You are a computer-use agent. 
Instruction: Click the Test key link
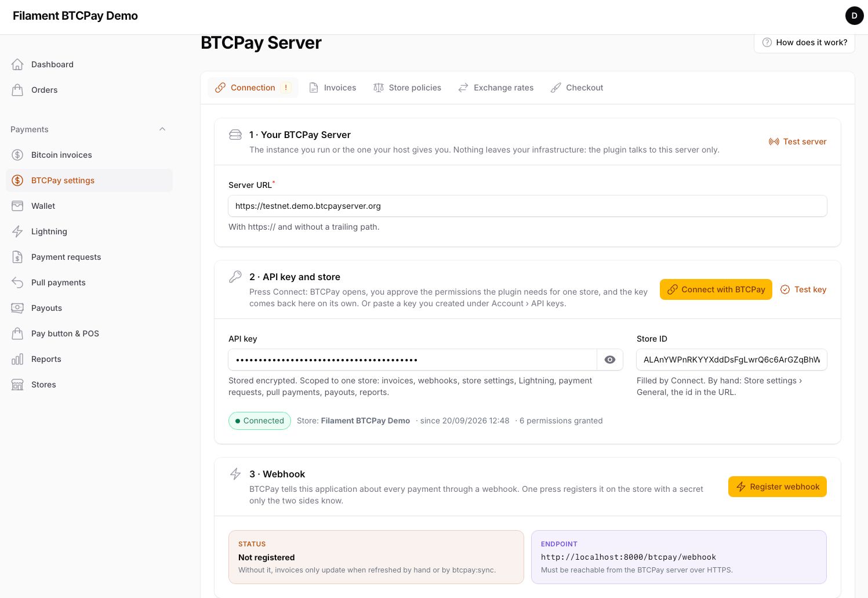(x=803, y=289)
